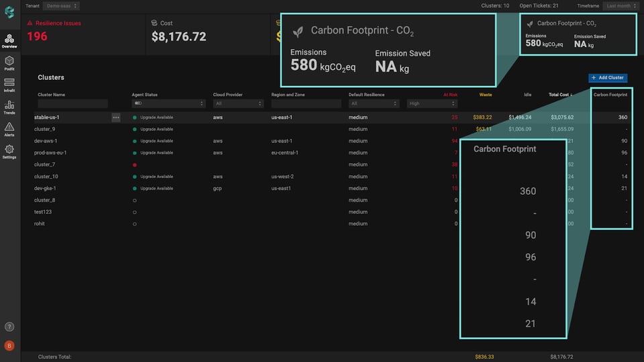
Task: Open the Tenant Demo-saas dropdown
Action: coord(61,6)
